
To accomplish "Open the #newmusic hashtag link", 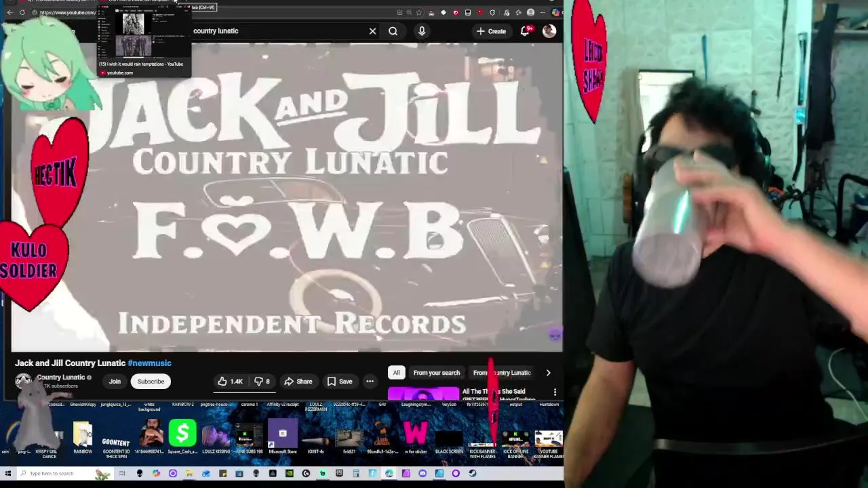I will [x=149, y=363].
